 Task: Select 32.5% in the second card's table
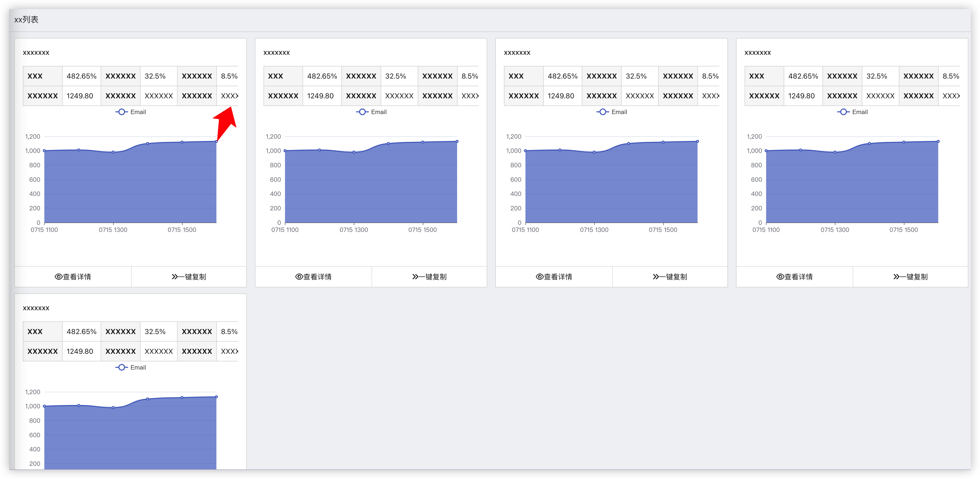pos(396,76)
